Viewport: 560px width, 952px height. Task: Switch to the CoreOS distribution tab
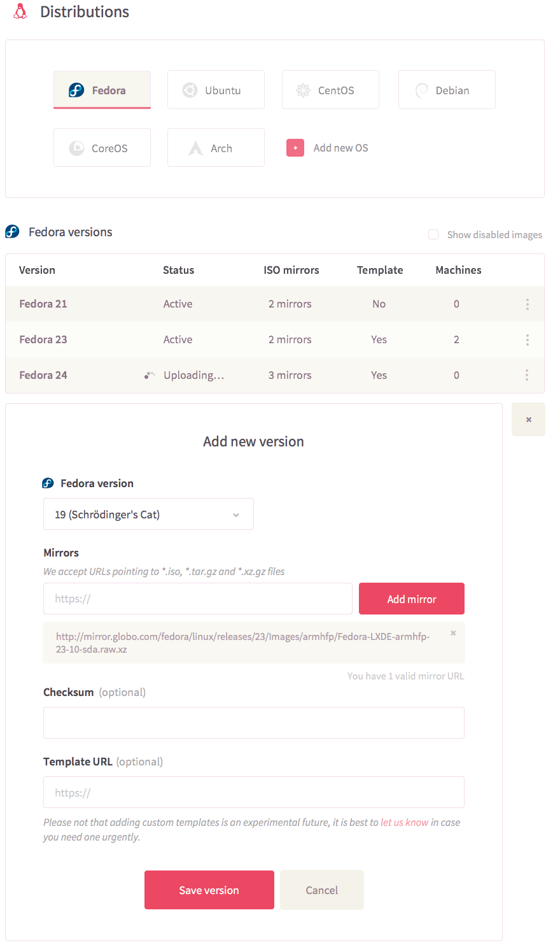(x=102, y=148)
